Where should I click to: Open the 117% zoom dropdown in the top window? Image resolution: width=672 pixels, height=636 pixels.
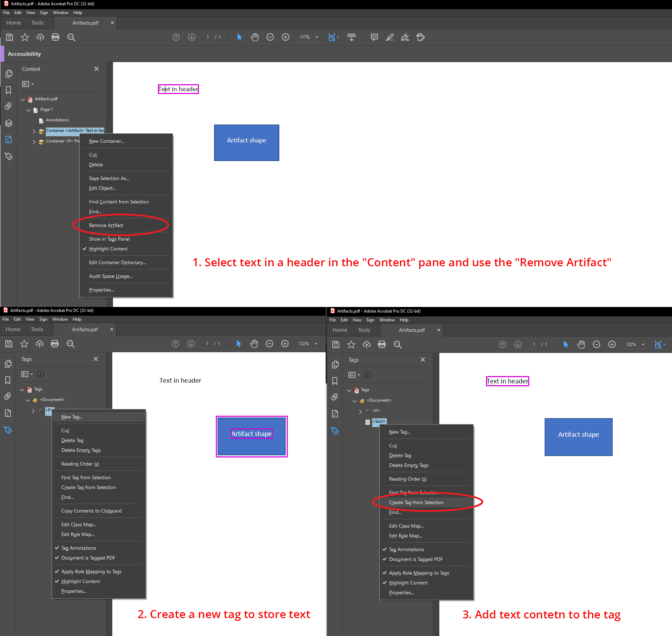coord(317,37)
